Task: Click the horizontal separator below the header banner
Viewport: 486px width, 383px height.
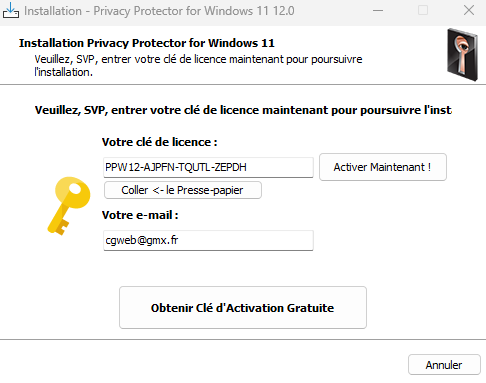Action: tap(243, 85)
